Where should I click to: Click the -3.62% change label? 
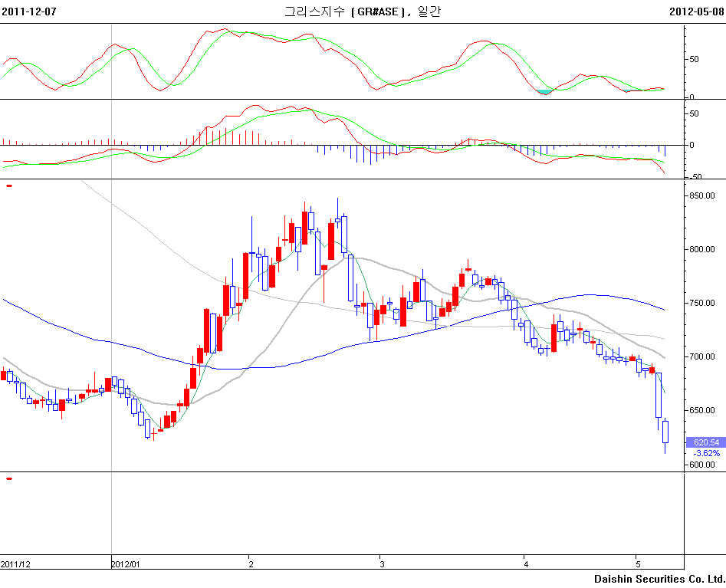(705, 453)
